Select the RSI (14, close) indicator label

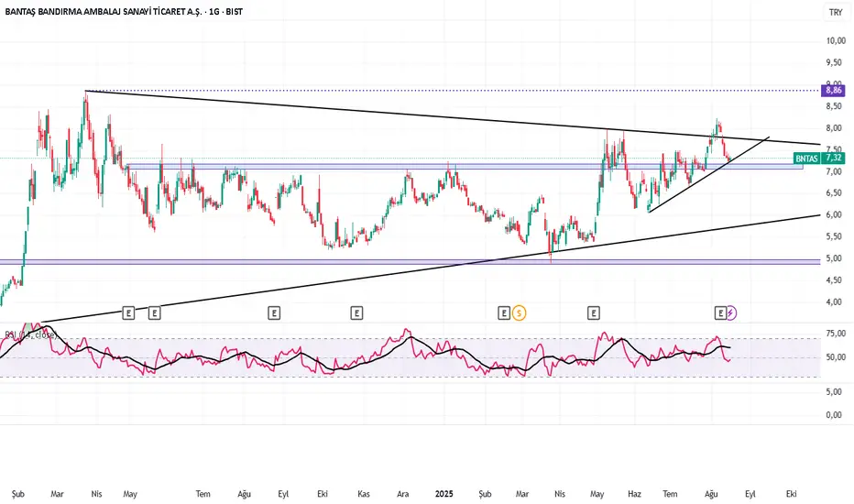click(x=30, y=334)
